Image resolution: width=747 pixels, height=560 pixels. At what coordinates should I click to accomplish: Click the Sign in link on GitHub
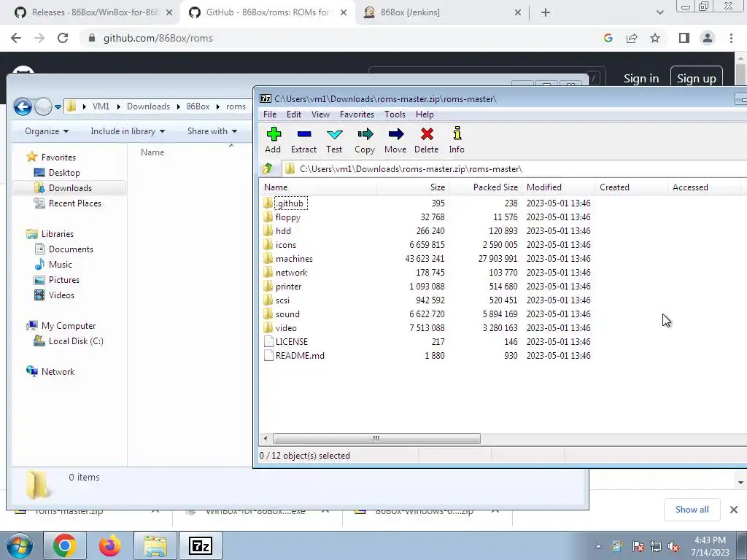tap(640, 79)
